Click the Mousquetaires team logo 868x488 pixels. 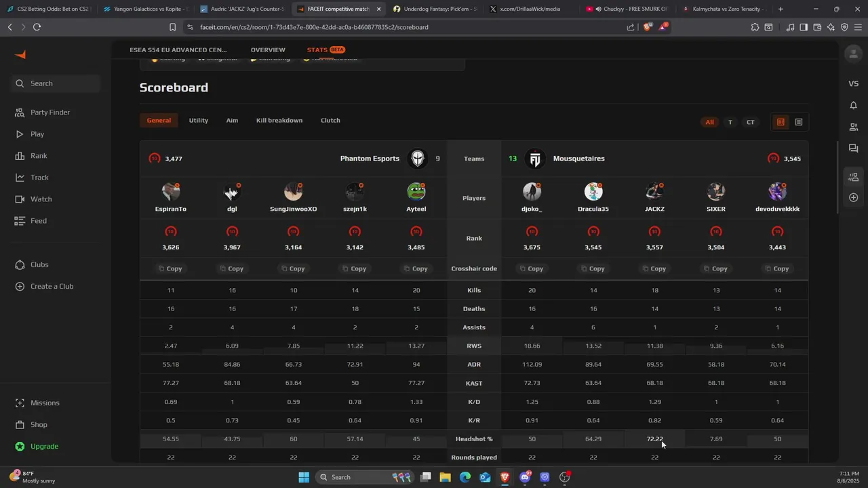point(535,159)
